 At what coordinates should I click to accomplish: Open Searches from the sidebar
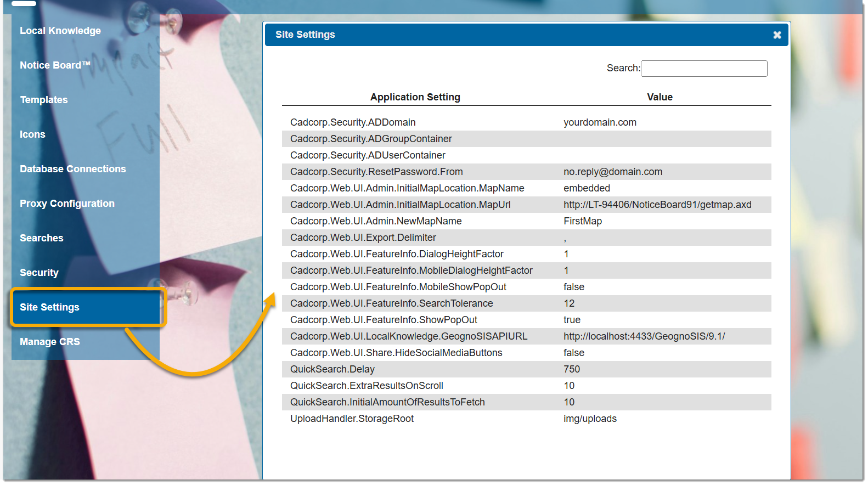coord(42,238)
